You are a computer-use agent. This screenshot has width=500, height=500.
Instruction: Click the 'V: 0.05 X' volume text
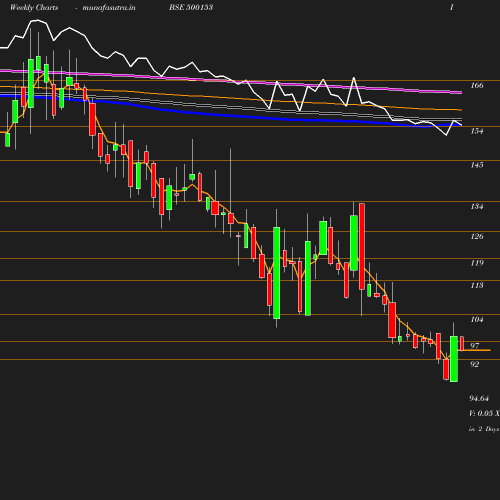point(484,413)
